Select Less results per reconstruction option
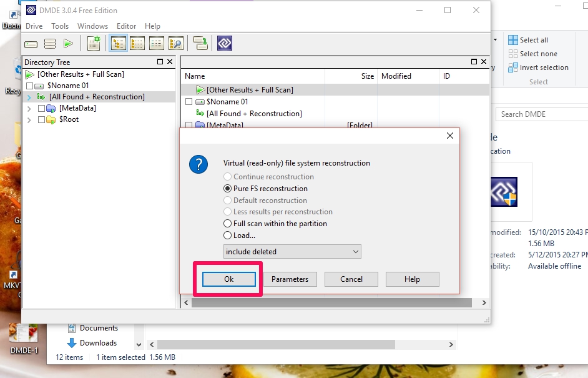Screen dimensions: 588x378 [227, 212]
